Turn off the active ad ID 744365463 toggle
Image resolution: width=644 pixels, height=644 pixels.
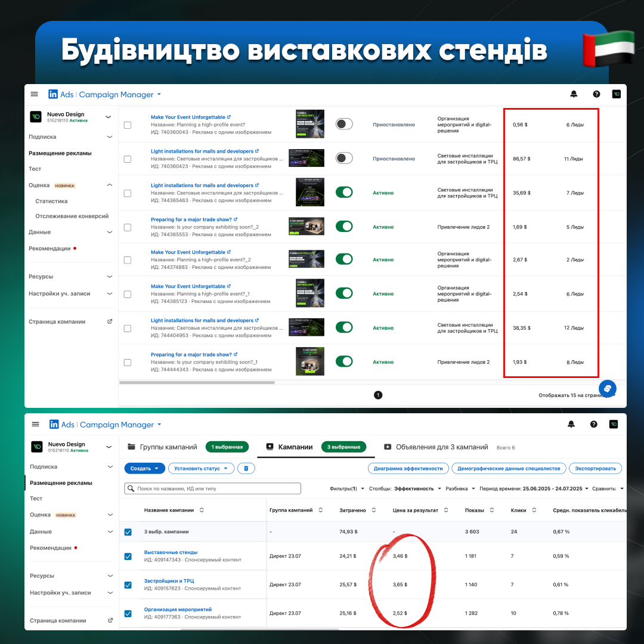[344, 192]
